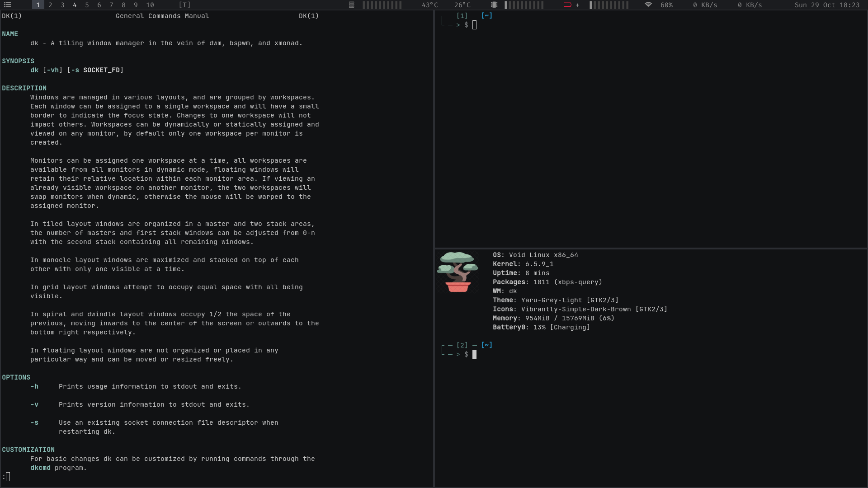868x488 pixels.
Task: Click the Kernel: 6.5.9_1 line
Action: click(x=523, y=264)
